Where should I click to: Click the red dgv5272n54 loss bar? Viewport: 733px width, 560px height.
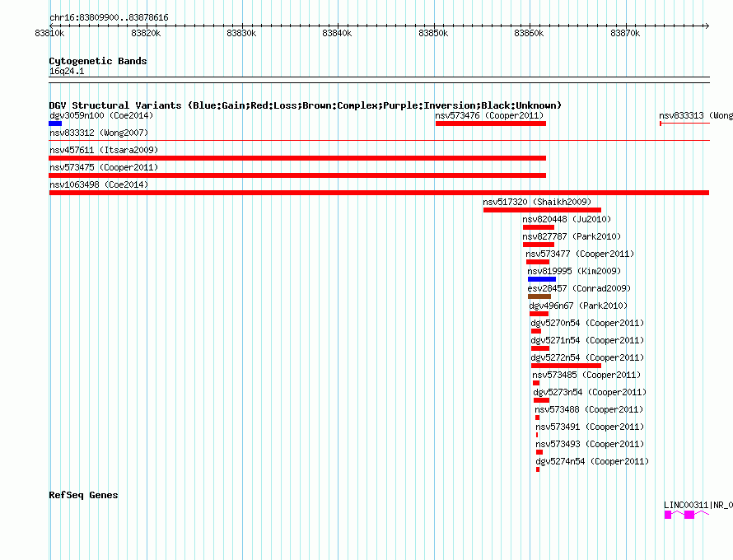[x=566, y=366]
